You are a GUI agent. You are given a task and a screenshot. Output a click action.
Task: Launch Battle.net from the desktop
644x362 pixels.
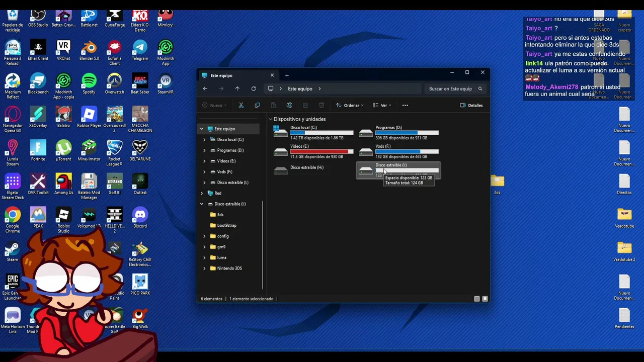(89, 18)
